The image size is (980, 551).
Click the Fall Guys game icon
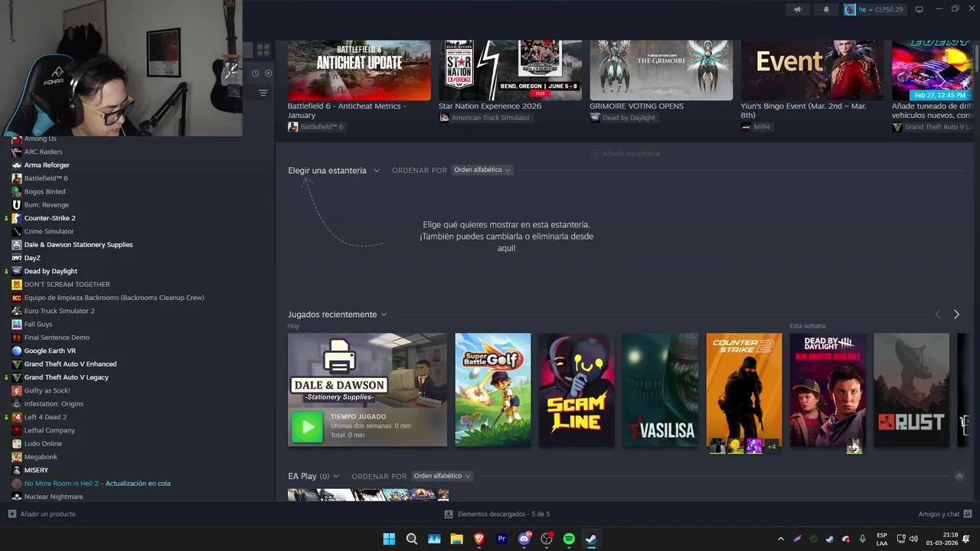(x=17, y=324)
